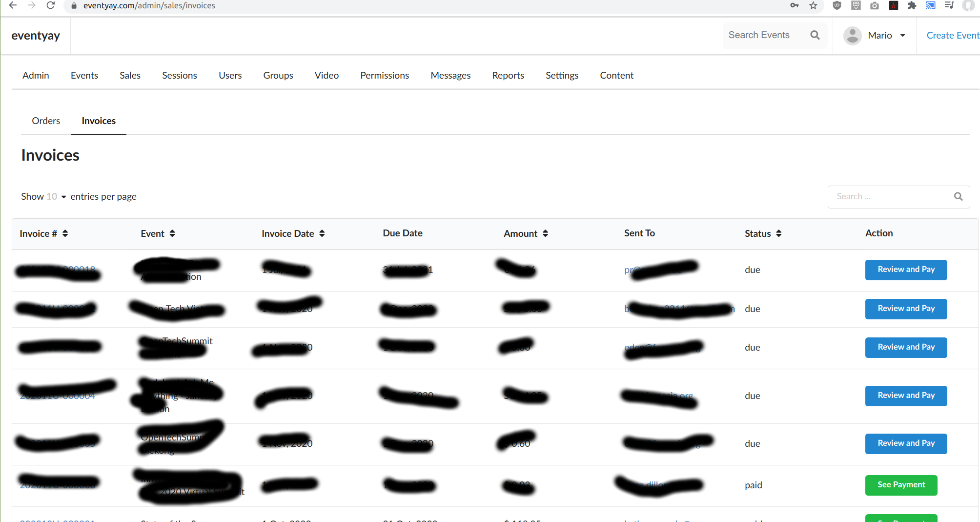Image resolution: width=980 pixels, height=522 pixels.
Task: Click the invoices search magnifying glass icon
Action: click(x=958, y=196)
